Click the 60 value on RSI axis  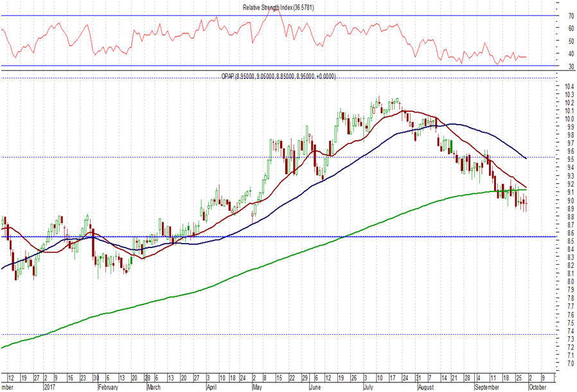(x=571, y=28)
